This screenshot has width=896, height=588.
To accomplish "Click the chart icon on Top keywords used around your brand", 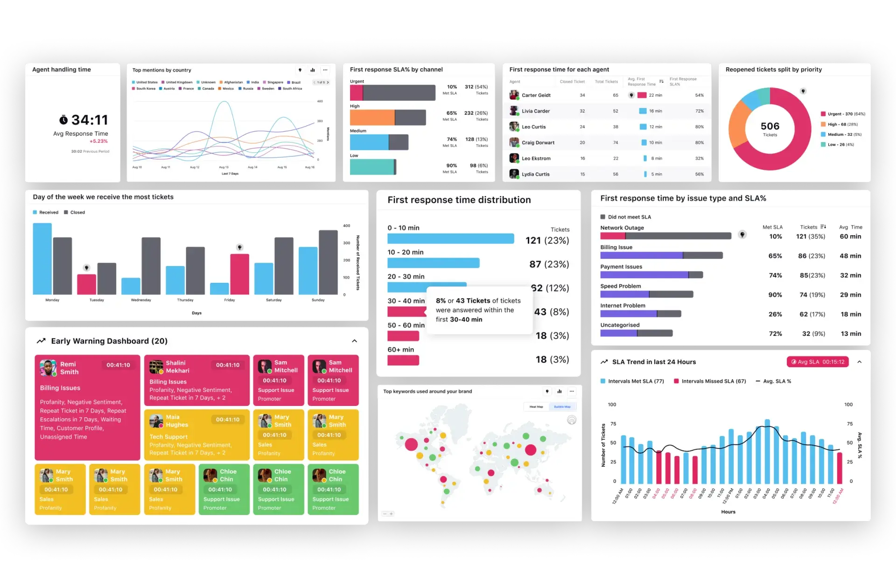I will pyautogui.click(x=559, y=391).
